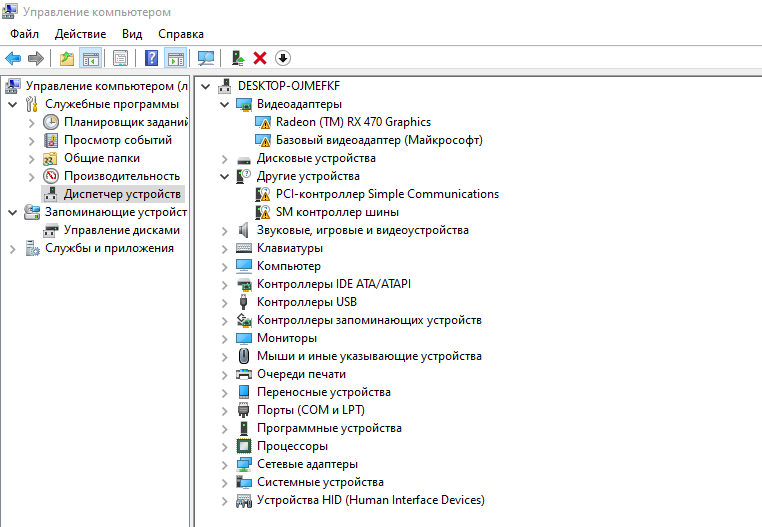Open the Справка menu

[181, 34]
